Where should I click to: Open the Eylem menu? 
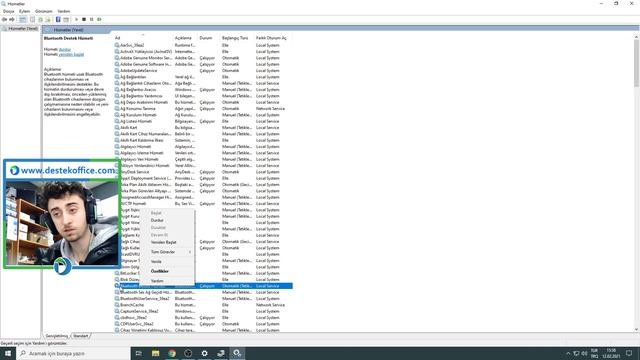click(24, 11)
